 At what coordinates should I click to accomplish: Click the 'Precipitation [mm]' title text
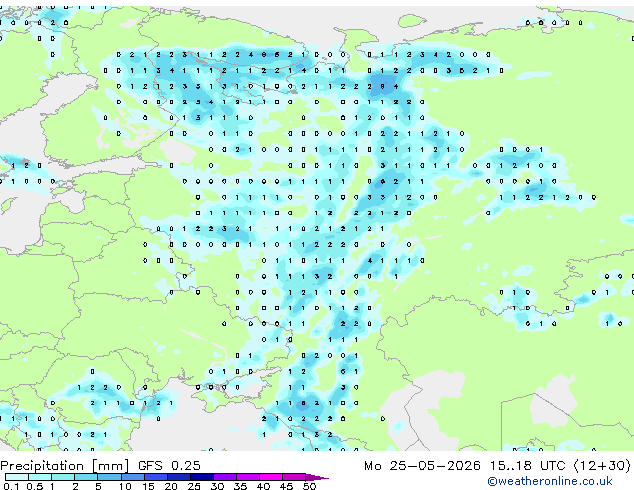(x=64, y=466)
